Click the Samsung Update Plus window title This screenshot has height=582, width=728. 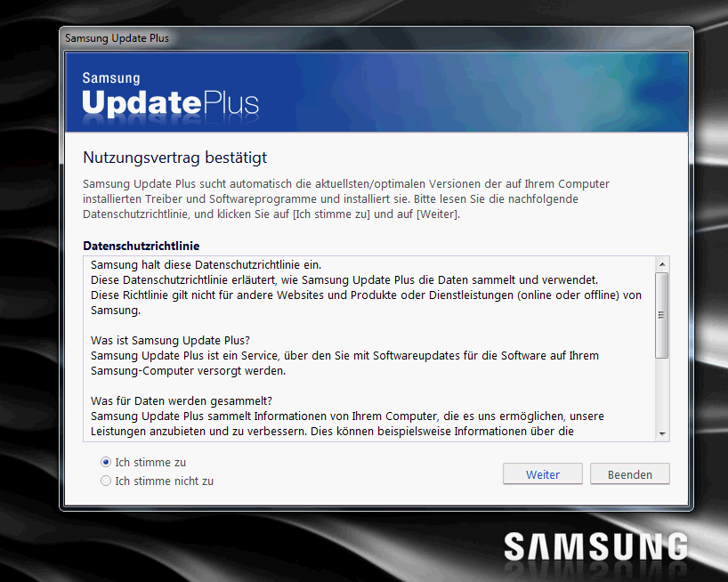117,38
